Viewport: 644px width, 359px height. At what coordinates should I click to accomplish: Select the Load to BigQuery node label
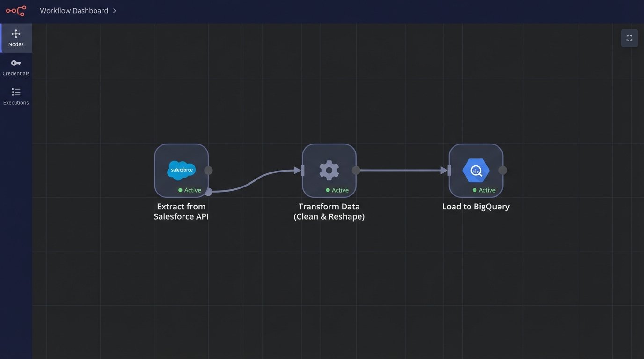click(476, 206)
